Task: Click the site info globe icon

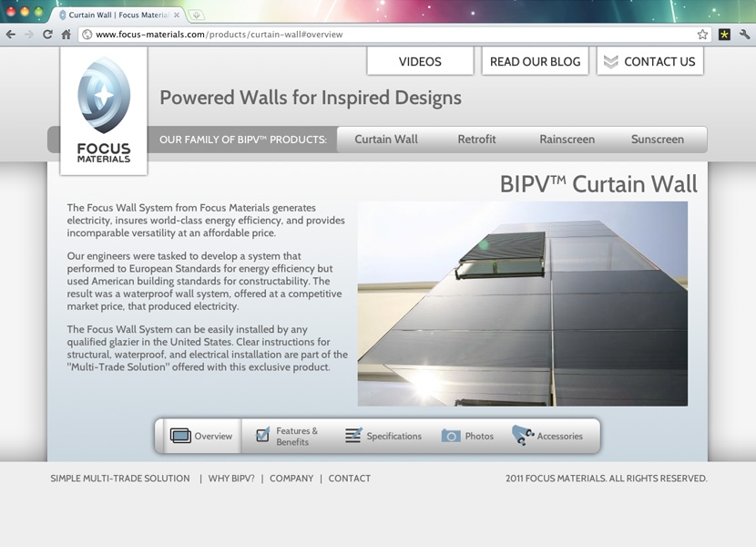Action: (87, 35)
